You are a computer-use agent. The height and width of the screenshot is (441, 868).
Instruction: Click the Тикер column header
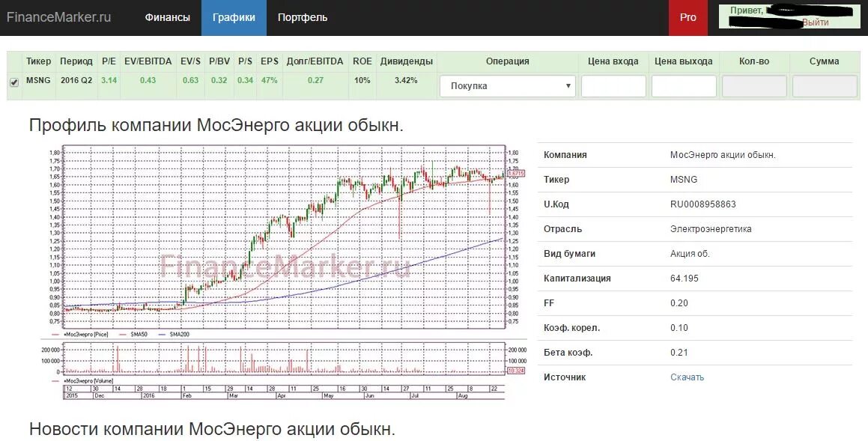click(38, 61)
